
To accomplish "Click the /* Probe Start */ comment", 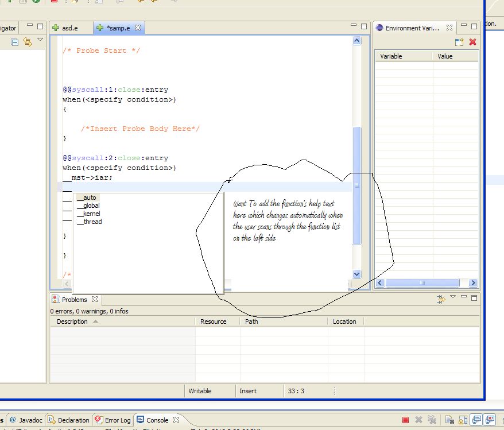I will (101, 51).
